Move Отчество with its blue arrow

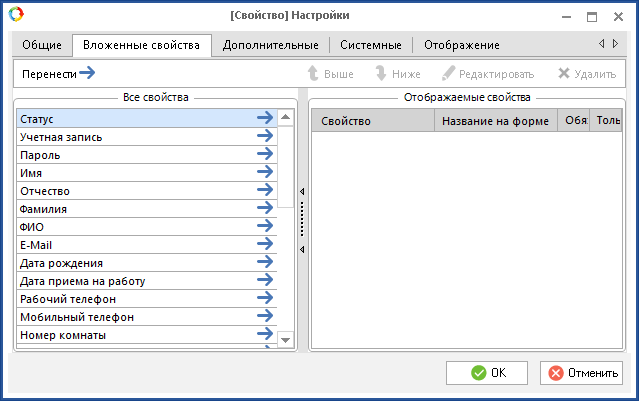click(x=265, y=189)
